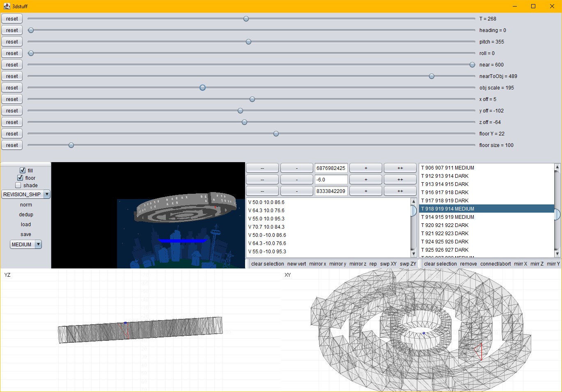Screen dimensions: 562x392
Task: Reset the heading value
Action: click(x=12, y=30)
